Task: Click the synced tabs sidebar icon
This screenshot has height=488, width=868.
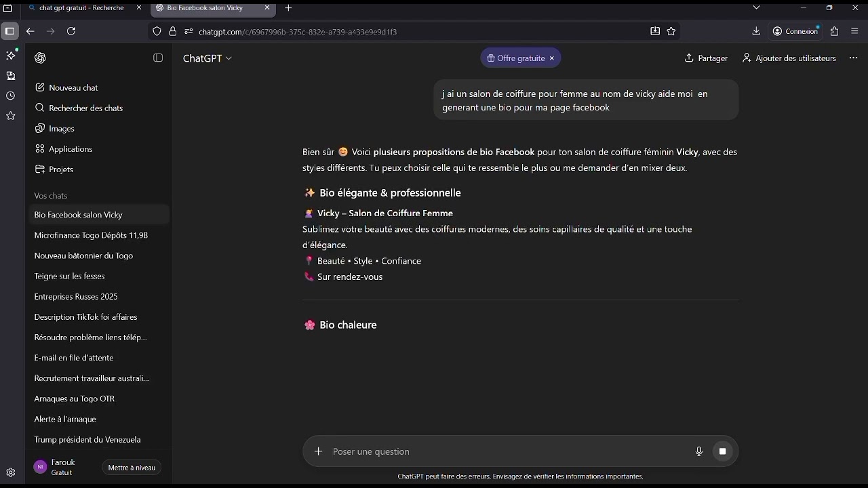Action: point(11,75)
